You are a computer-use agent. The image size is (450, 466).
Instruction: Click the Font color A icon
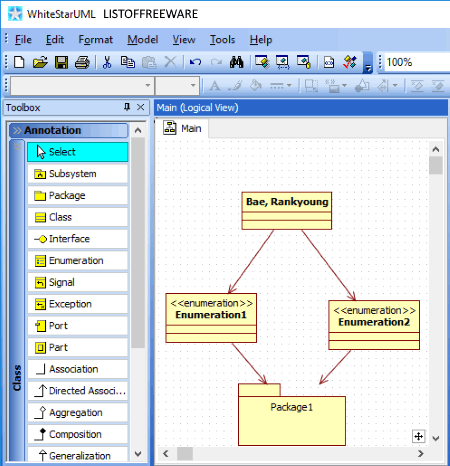pos(214,86)
